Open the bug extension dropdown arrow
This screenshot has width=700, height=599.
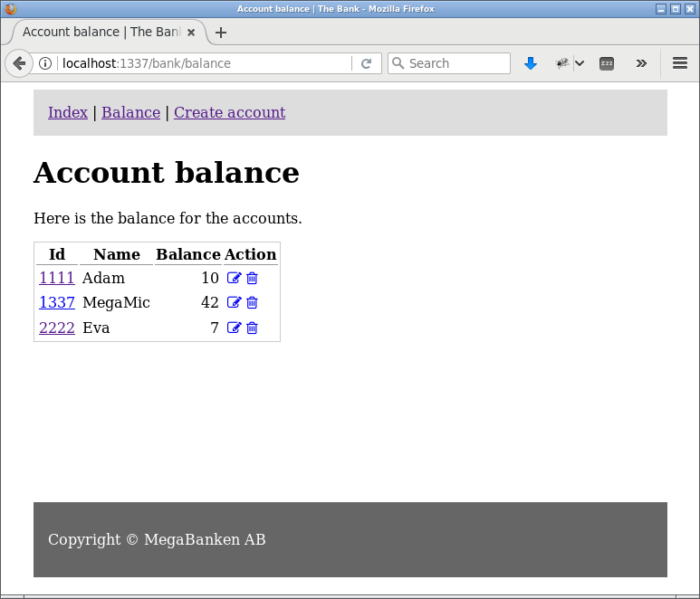click(580, 63)
